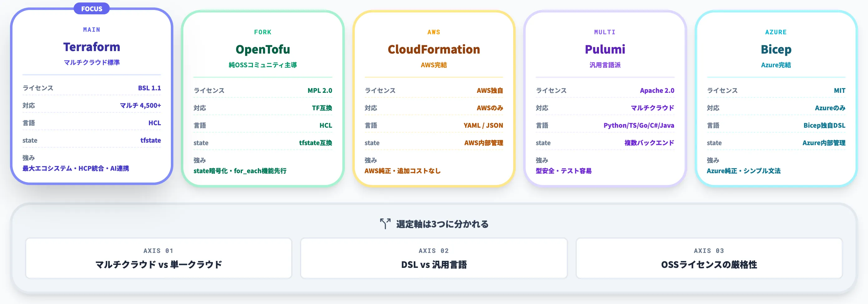Open AXIS 03 OSSライセンスの厳格性 box

point(709,258)
